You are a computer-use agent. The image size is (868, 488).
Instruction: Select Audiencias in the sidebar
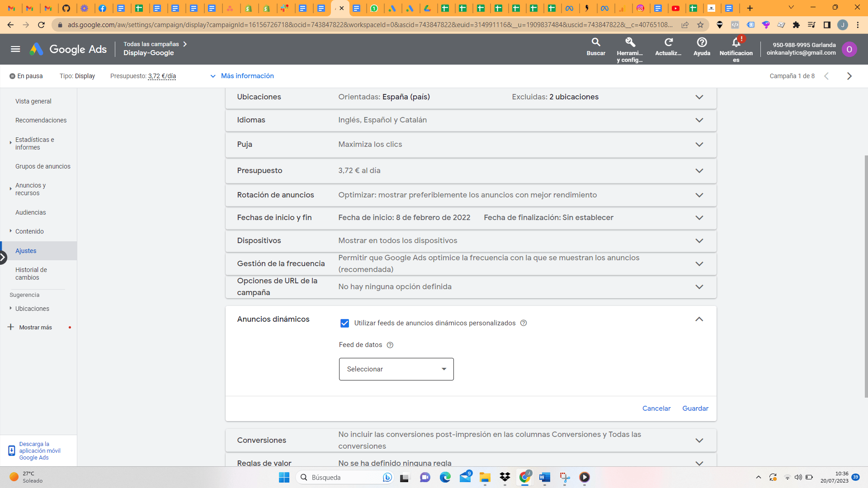(x=30, y=212)
